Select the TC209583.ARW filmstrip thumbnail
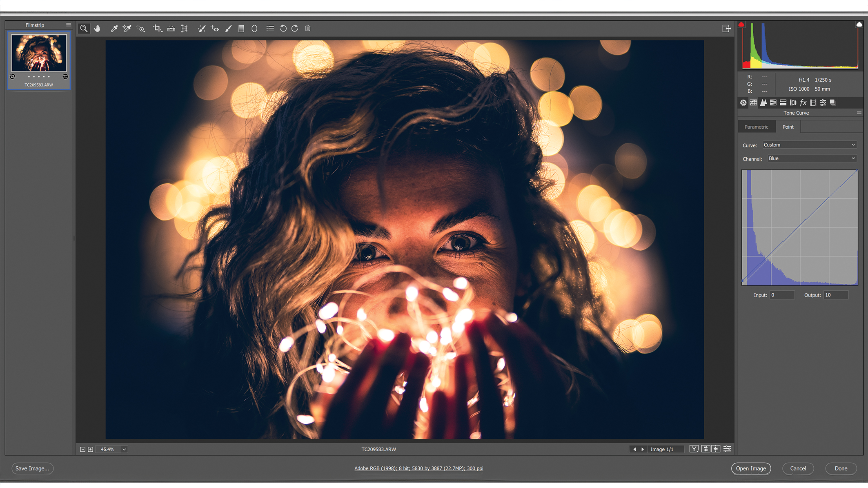868x488 pixels. (x=39, y=54)
